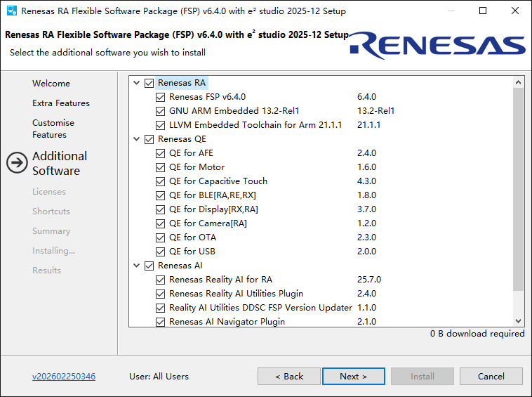Collapse the Renesas RA tree group

coord(137,83)
